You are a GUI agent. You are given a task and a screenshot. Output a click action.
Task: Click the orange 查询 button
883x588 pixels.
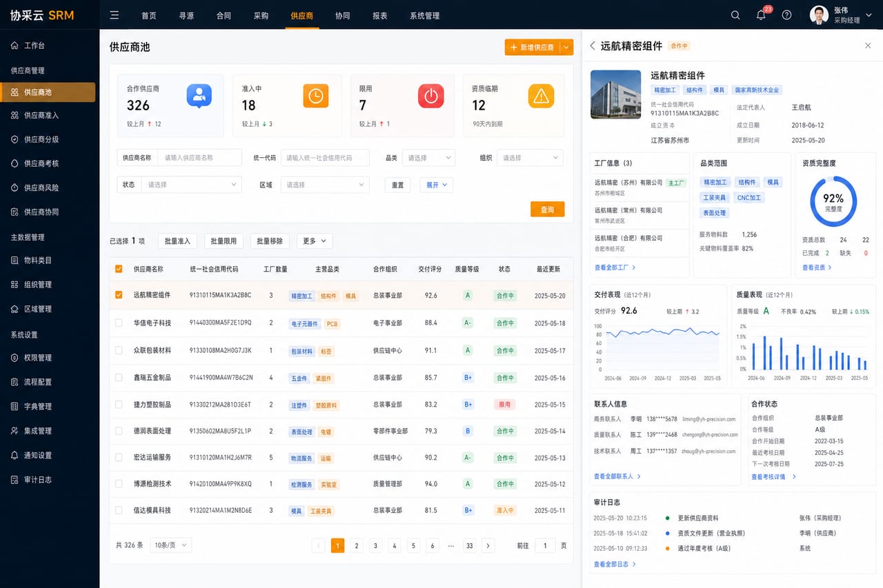tap(548, 209)
